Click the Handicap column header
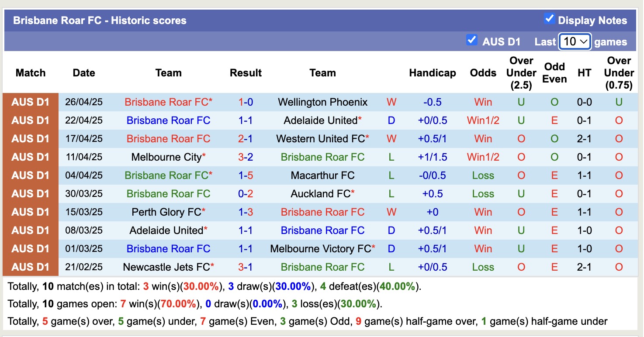The height and width of the screenshot is (337, 644). pyautogui.click(x=432, y=73)
